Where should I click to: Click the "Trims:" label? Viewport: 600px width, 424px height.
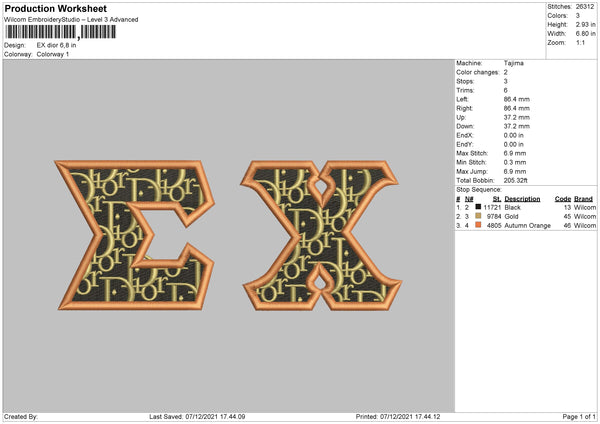point(465,91)
